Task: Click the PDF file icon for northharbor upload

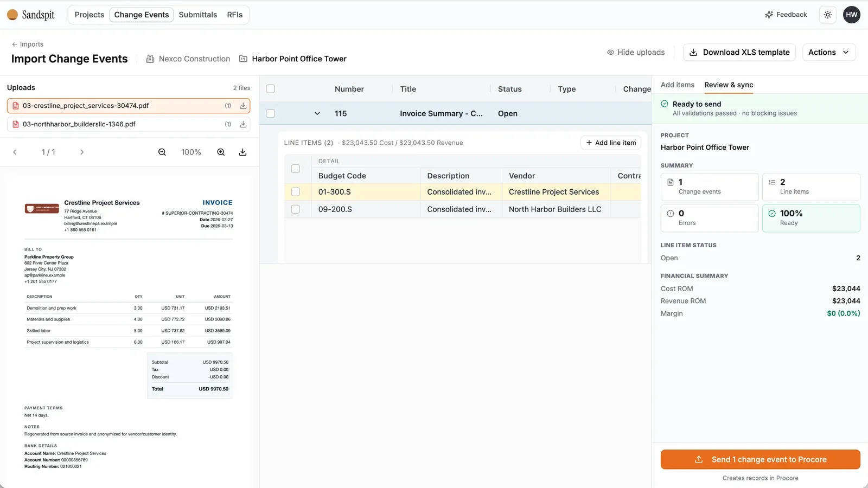Action: 16,124
